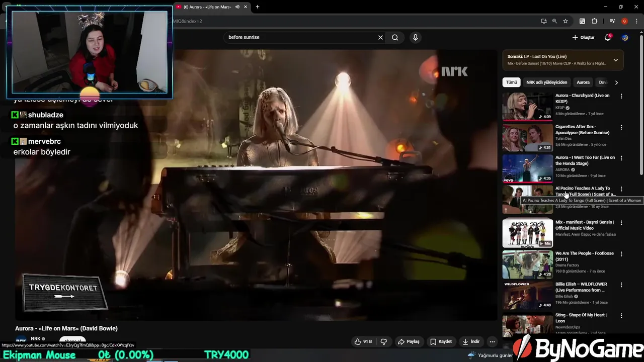Bookmark this page with the star icon
Image resolution: width=644 pixels, height=362 pixels.
point(566,21)
